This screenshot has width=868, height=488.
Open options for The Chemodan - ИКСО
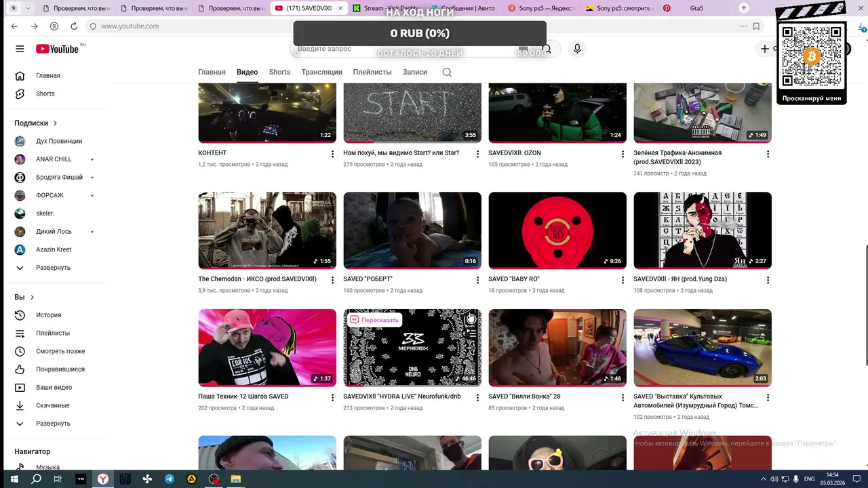[332, 280]
